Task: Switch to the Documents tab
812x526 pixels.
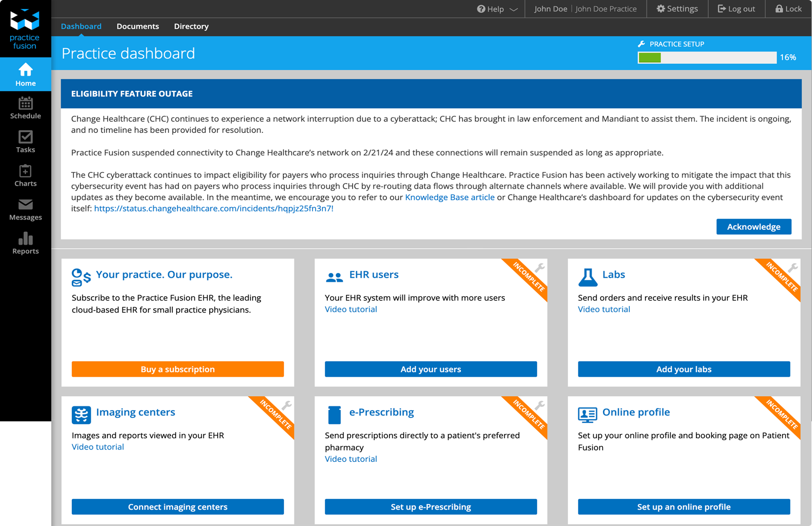Action: [137, 26]
